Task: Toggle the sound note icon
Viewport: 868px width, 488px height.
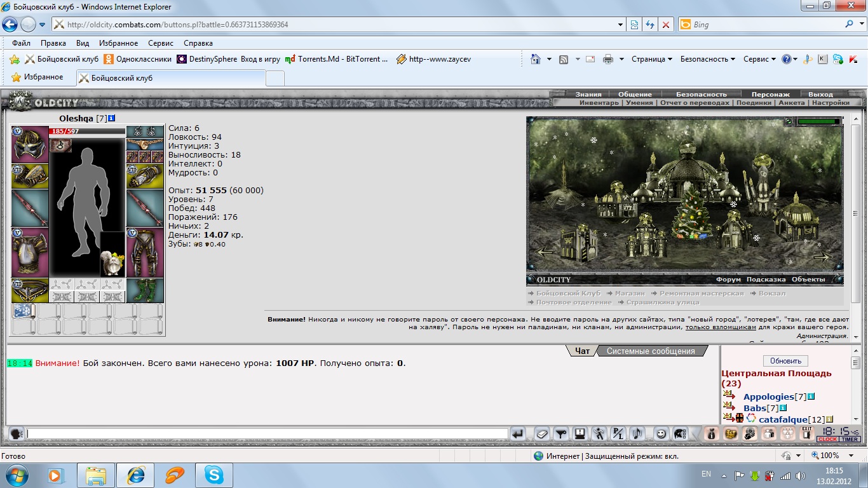Action: tap(637, 434)
